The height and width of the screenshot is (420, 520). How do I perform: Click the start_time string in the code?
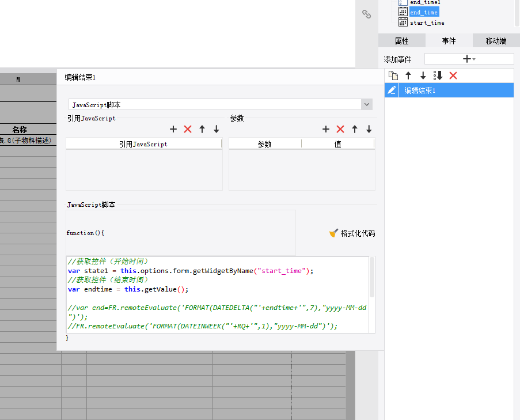281,271
